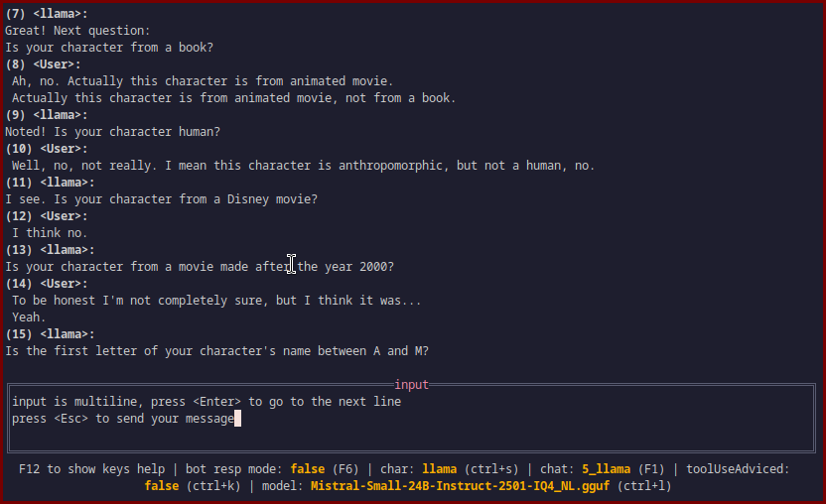826x504 pixels.
Task: Select message header (8) <User>
Action: click(x=42, y=64)
